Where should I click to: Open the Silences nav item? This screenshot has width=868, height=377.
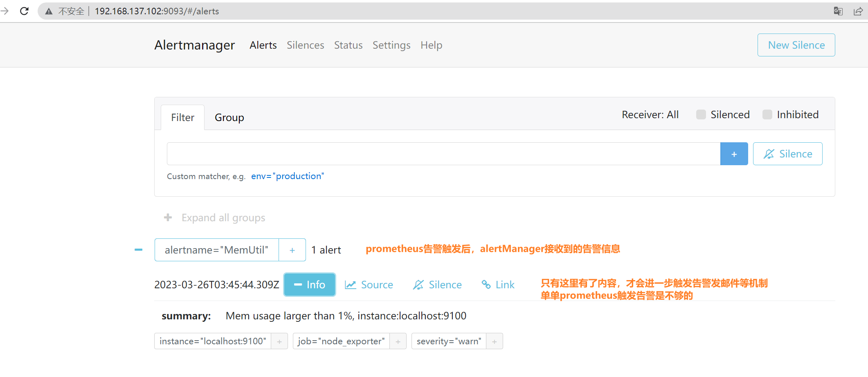coord(305,45)
